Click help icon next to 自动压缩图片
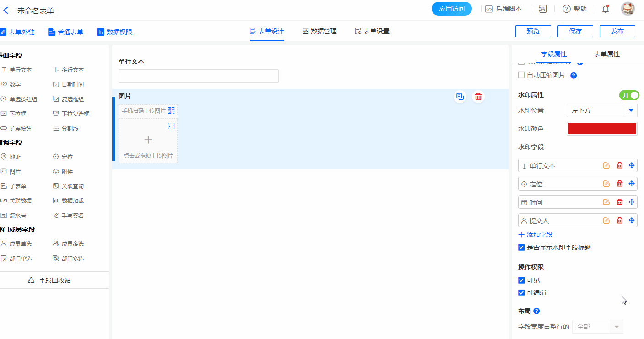Viewport: 644px width, 339px height. click(574, 76)
